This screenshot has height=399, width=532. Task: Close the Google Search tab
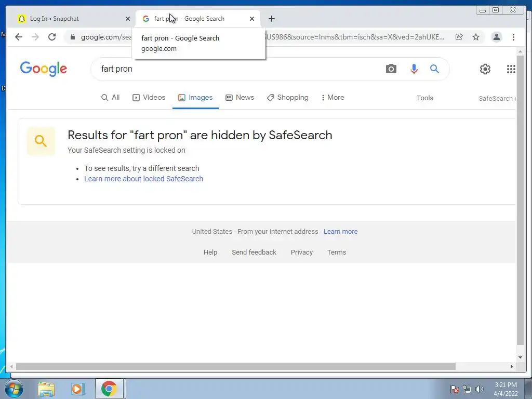[252, 19]
